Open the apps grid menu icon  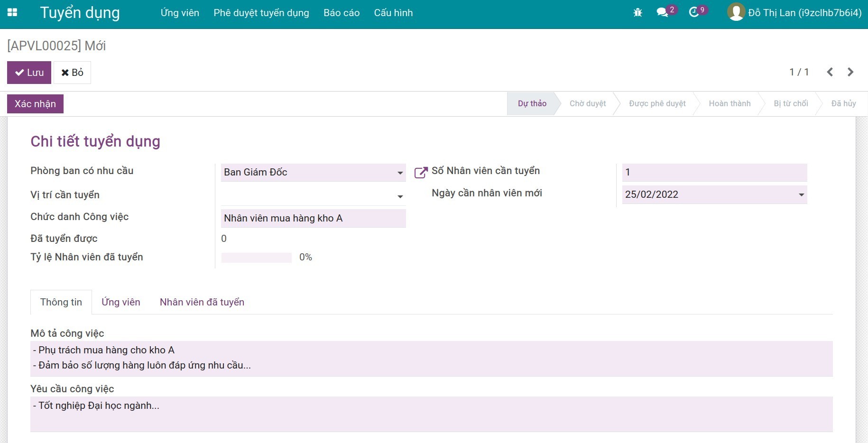(x=12, y=13)
